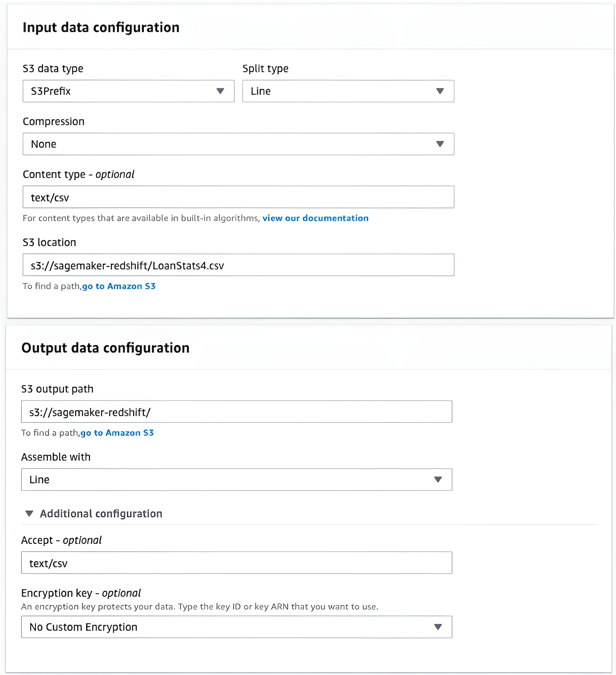Screen dimensions: 616x675
Task: Click the Content type text/csv field
Action: click(238, 197)
